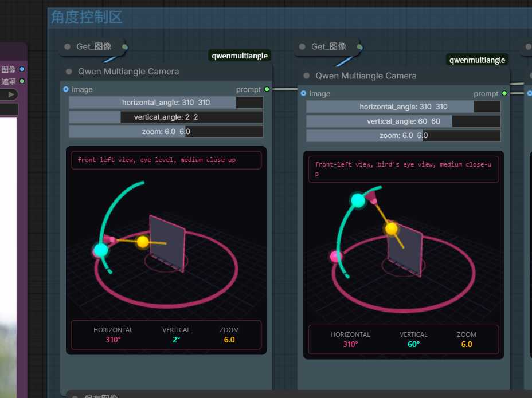Select the 角度控制区 group title
This screenshot has height=398, width=532.
coord(87,17)
